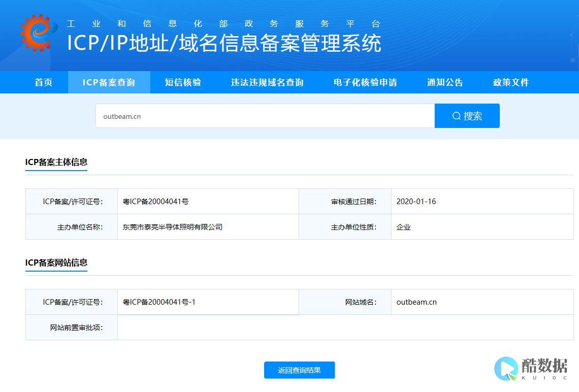Click the magnifier icon in search button

[x=457, y=116]
